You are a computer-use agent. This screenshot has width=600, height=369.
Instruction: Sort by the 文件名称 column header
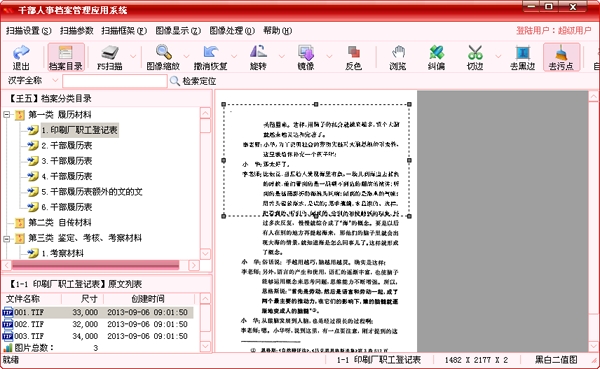pyautogui.click(x=32, y=299)
